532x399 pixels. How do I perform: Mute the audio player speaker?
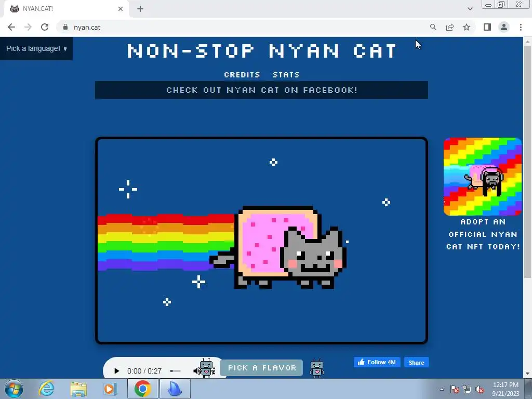click(x=196, y=371)
